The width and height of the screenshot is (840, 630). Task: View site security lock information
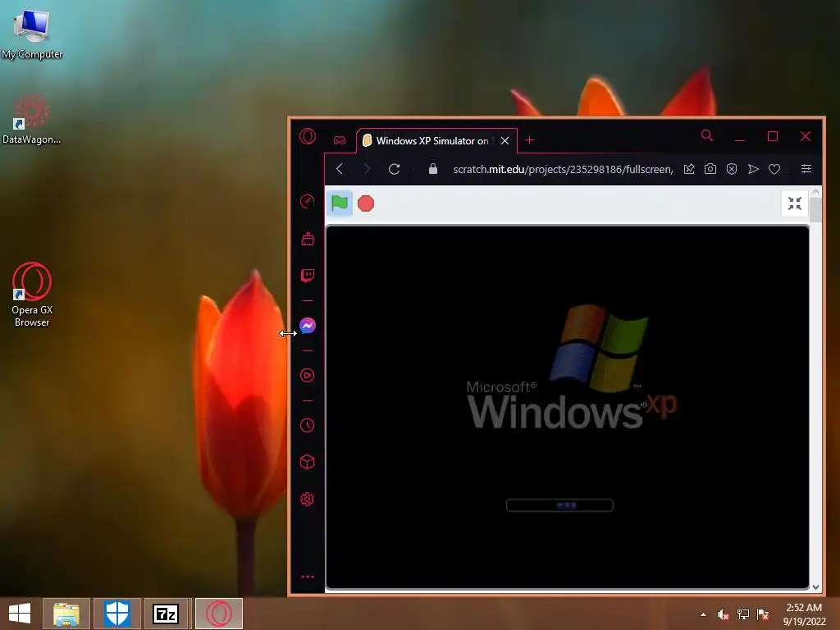pos(433,169)
